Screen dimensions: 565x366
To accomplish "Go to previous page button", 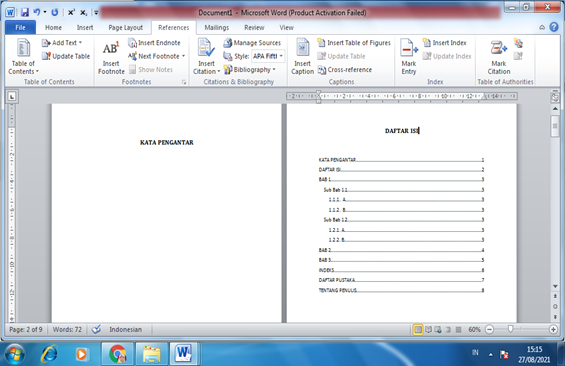I will coord(555,296).
